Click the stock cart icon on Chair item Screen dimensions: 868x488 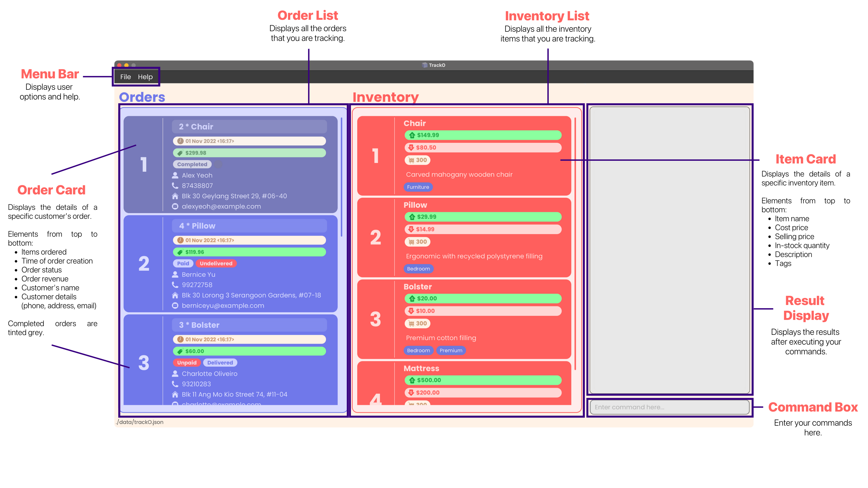tap(411, 160)
